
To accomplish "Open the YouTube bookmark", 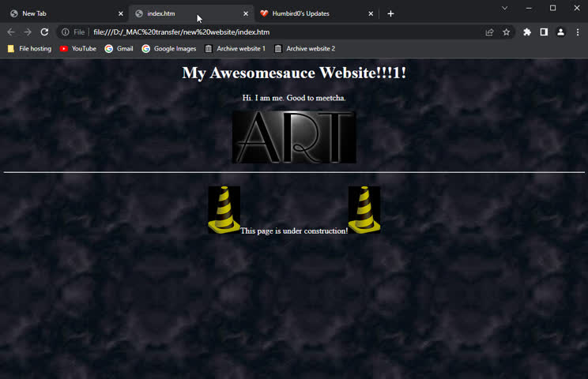I will click(77, 49).
